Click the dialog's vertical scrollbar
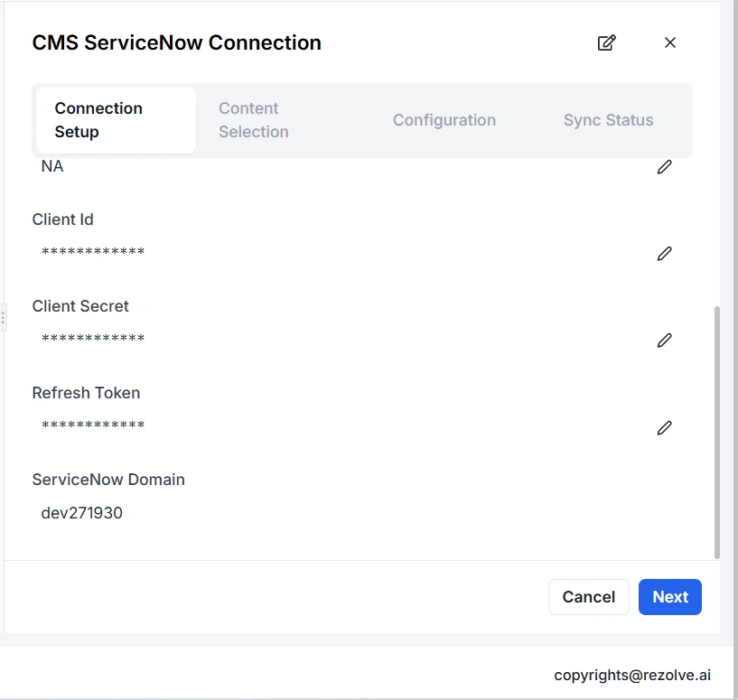The height and width of the screenshot is (700, 738). coord(717,432)
